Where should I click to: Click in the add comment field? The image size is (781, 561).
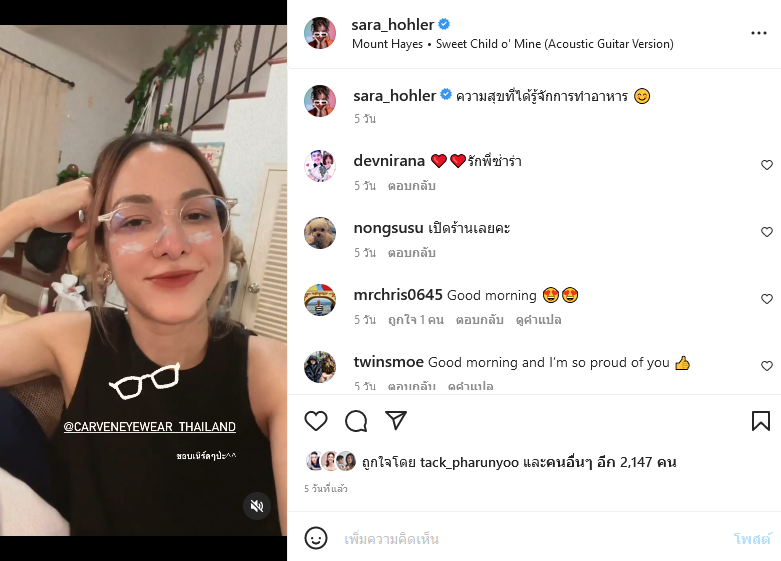530,539
